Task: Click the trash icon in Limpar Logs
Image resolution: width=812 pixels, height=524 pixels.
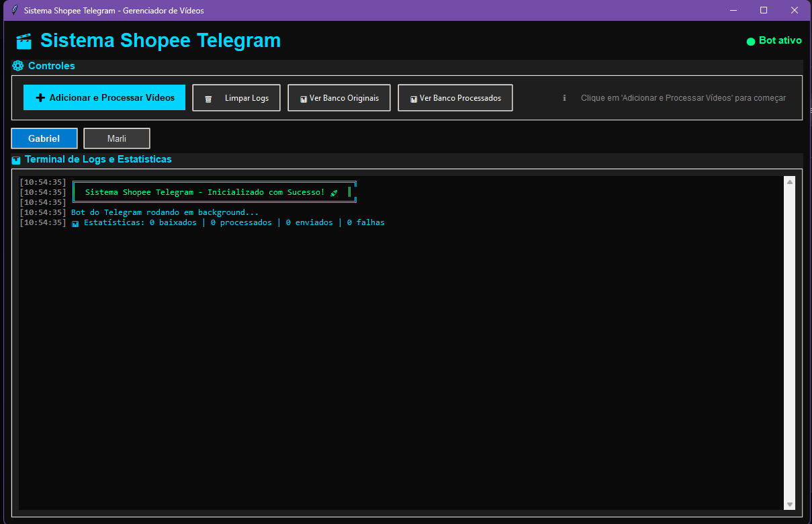Action: [x=208, y=99]
